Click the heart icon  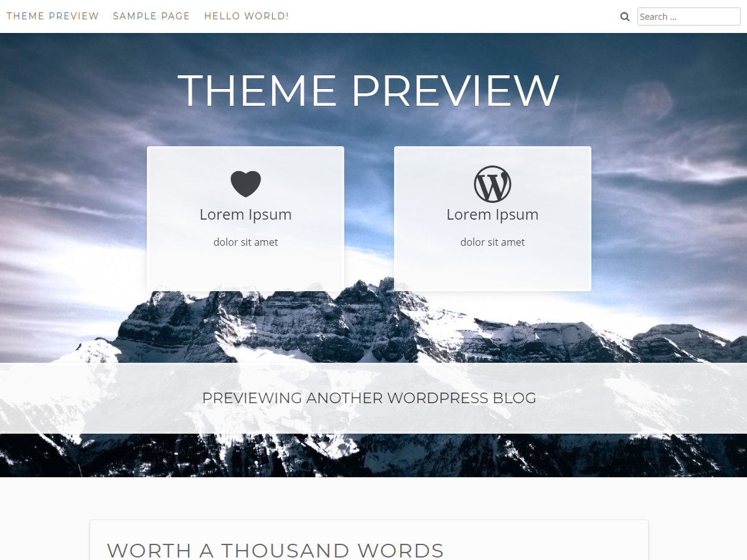click(245, 184)
